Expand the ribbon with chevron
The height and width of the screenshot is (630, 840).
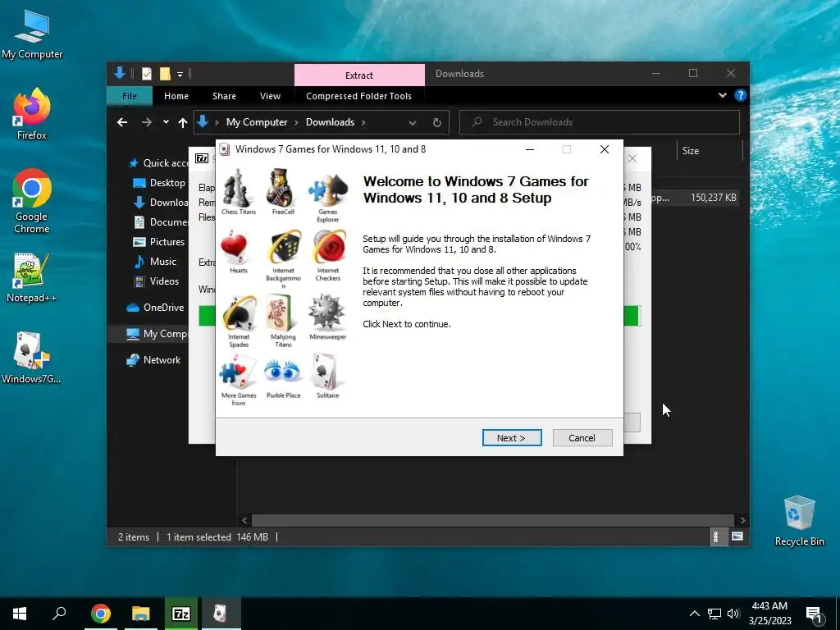[723, 95]
